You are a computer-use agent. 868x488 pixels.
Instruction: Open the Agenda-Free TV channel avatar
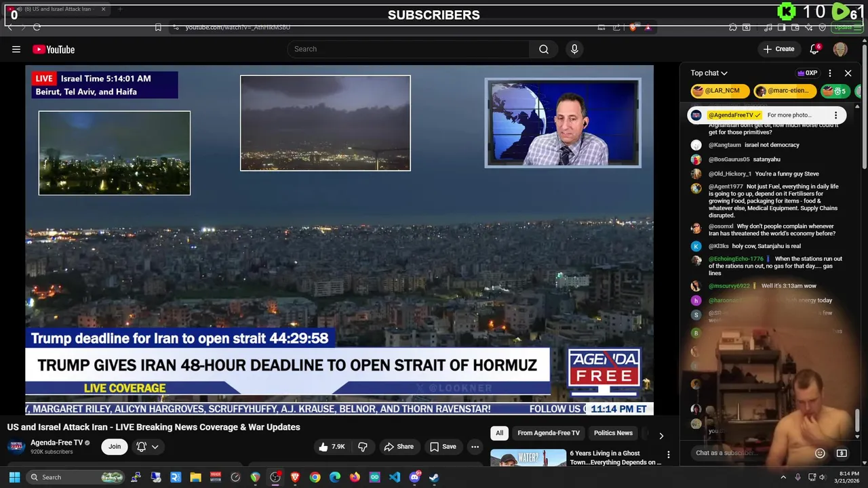point(16,447)
